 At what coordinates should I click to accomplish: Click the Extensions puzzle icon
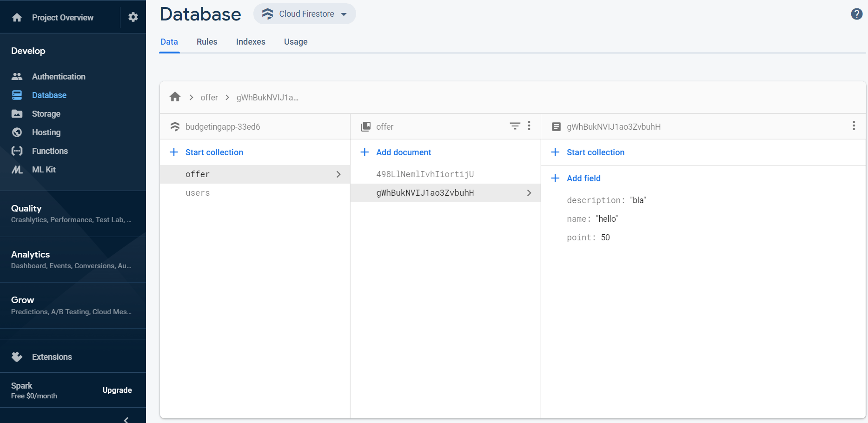[x=17, y=357]
